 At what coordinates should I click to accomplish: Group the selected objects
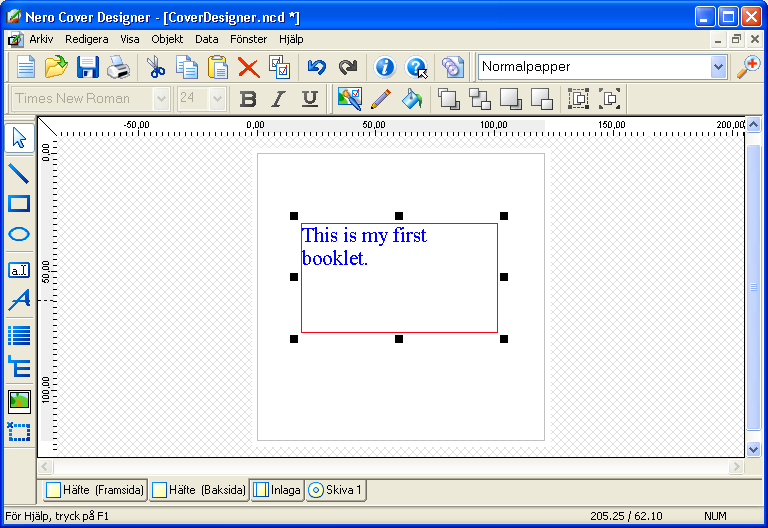578,98
